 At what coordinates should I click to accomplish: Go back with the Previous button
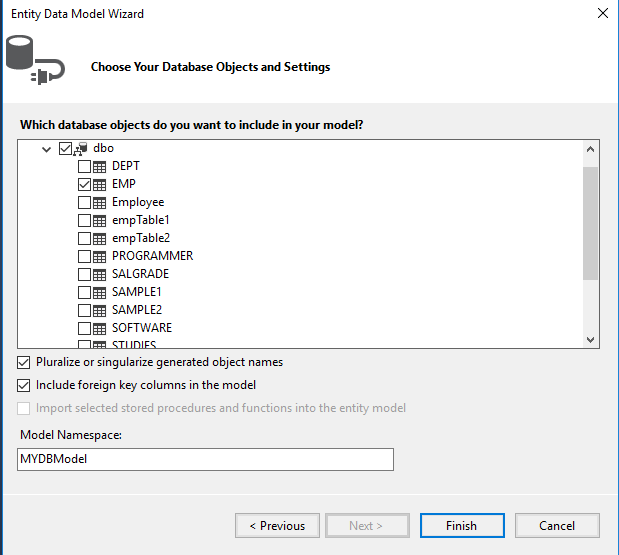pos(277,526)
